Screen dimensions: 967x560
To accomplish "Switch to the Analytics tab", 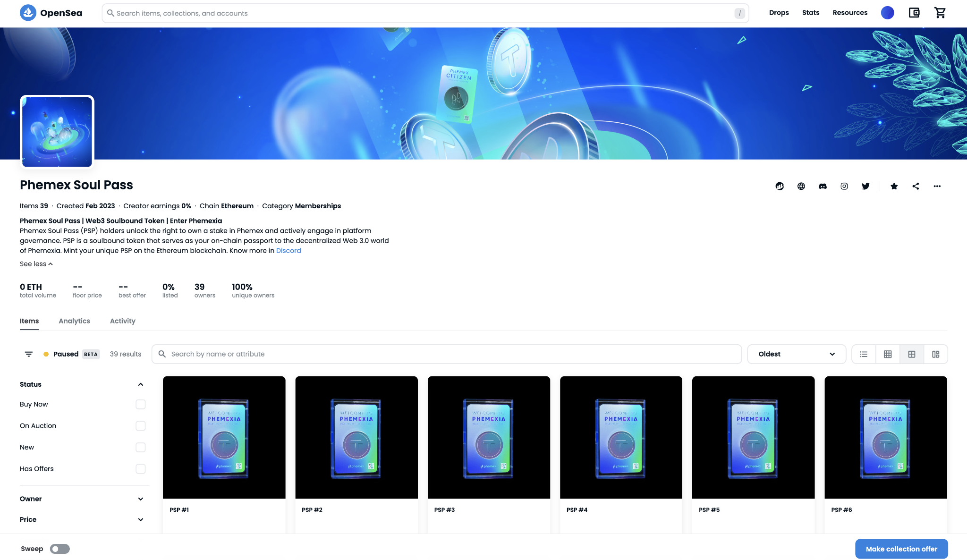I will click(x=74, y=321).
